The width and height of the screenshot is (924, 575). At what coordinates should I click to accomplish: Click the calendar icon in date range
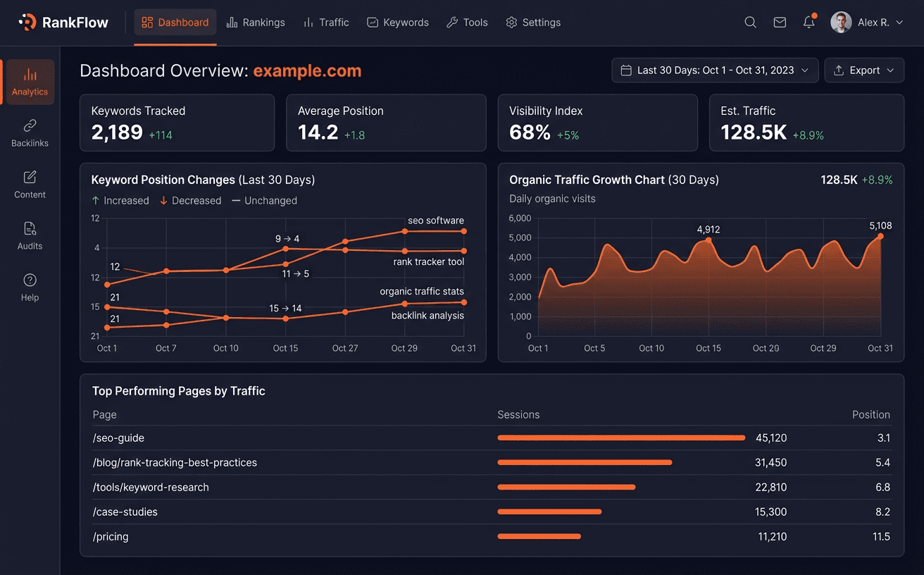tap(626, 70)
